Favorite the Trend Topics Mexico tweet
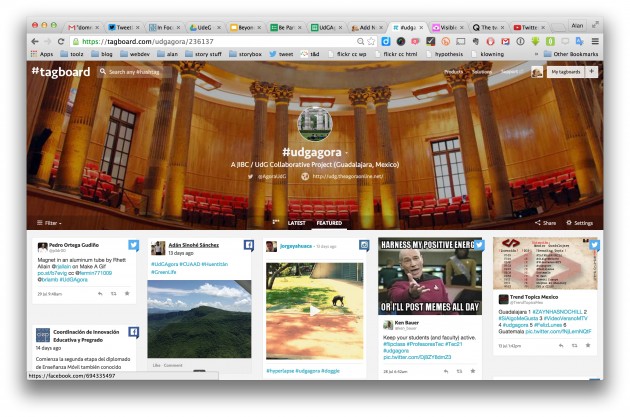Screen dimensions: 630x417 coord(588,345)
